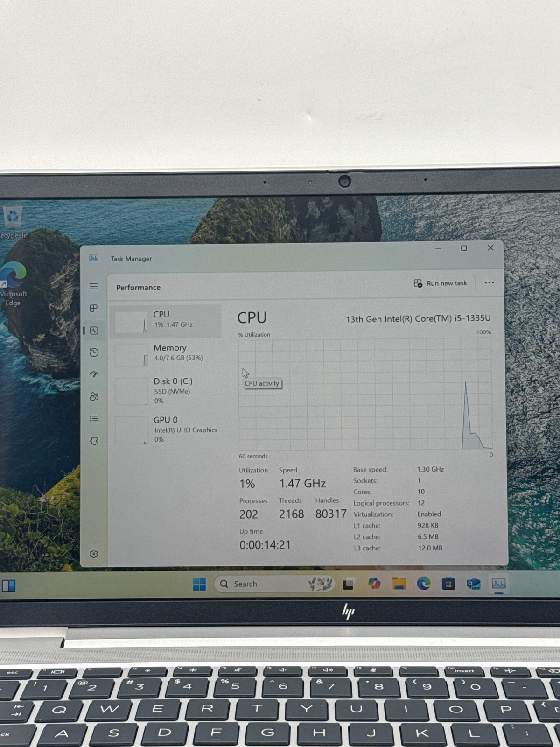Open the three-dot more options menu
Viewport: 560px width, 747px height.
tap(489, 283)
